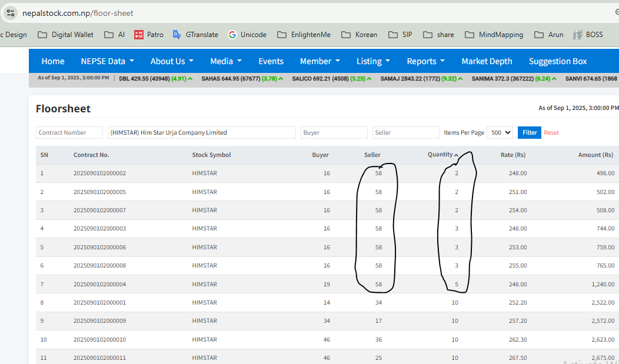
Task: Select contract number 2025090102000005
Action: point(99,192)
